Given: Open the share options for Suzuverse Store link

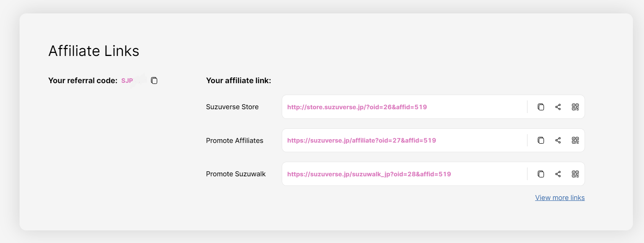Looking at the screenshot, I should coord(558,107).
